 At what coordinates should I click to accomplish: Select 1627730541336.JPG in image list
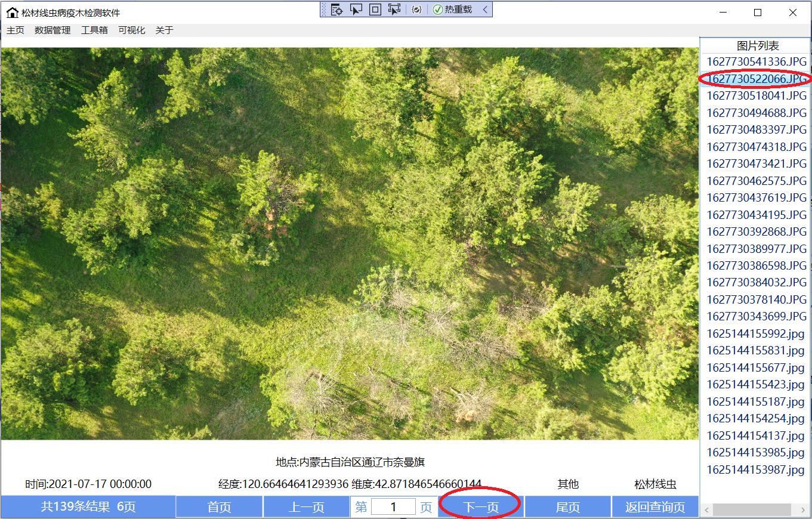(x=756, y=61)
